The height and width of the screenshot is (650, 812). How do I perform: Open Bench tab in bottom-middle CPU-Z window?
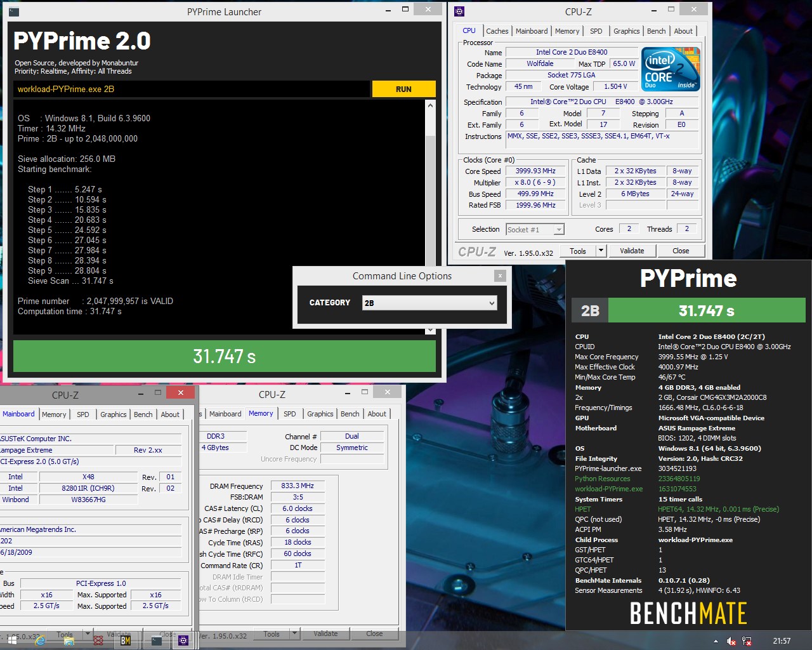point(350,414)
